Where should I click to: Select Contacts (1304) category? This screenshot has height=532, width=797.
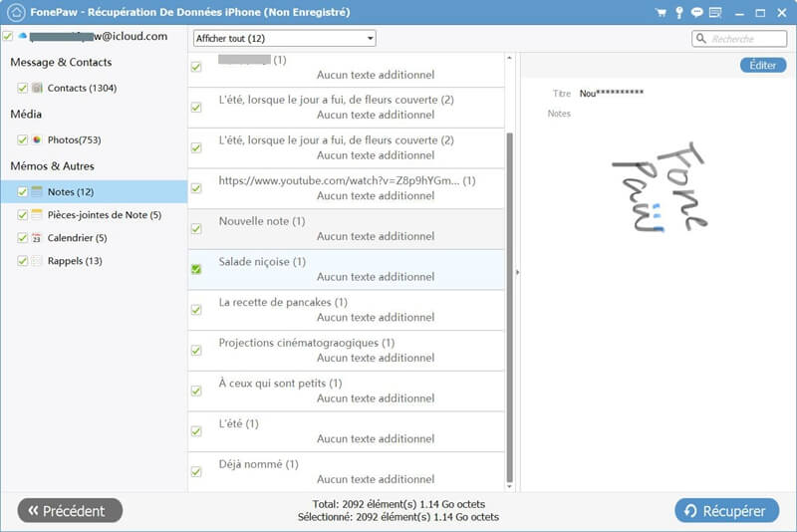click(82, 88)
